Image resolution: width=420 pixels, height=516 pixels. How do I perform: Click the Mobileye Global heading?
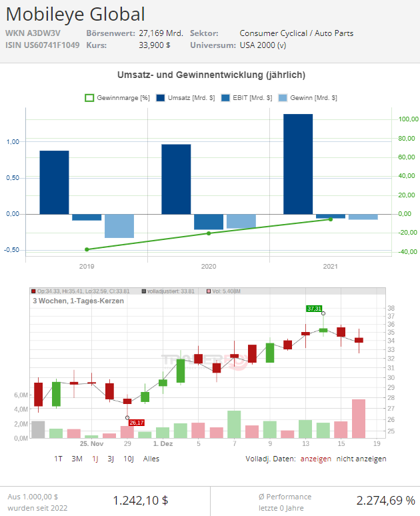75,15
